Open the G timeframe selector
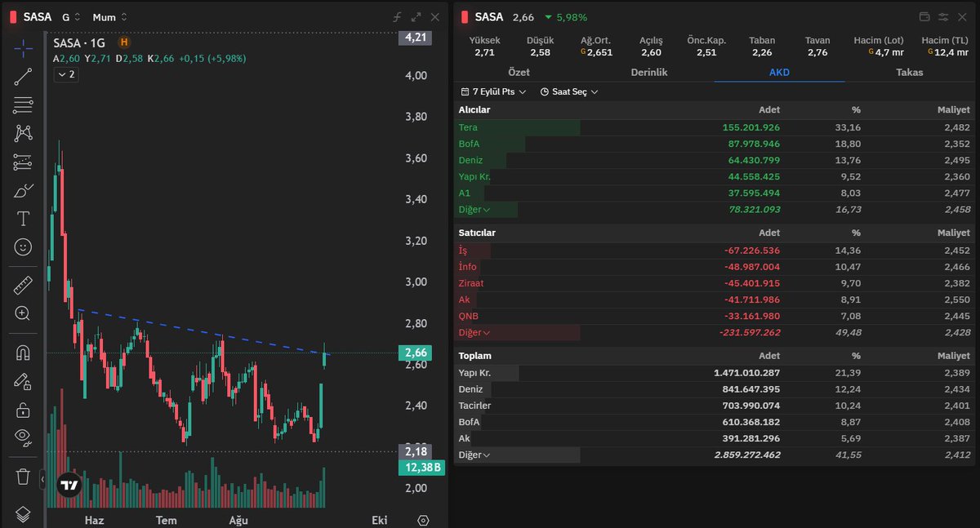Screen dimensions: 980x528 coord(70,16)
